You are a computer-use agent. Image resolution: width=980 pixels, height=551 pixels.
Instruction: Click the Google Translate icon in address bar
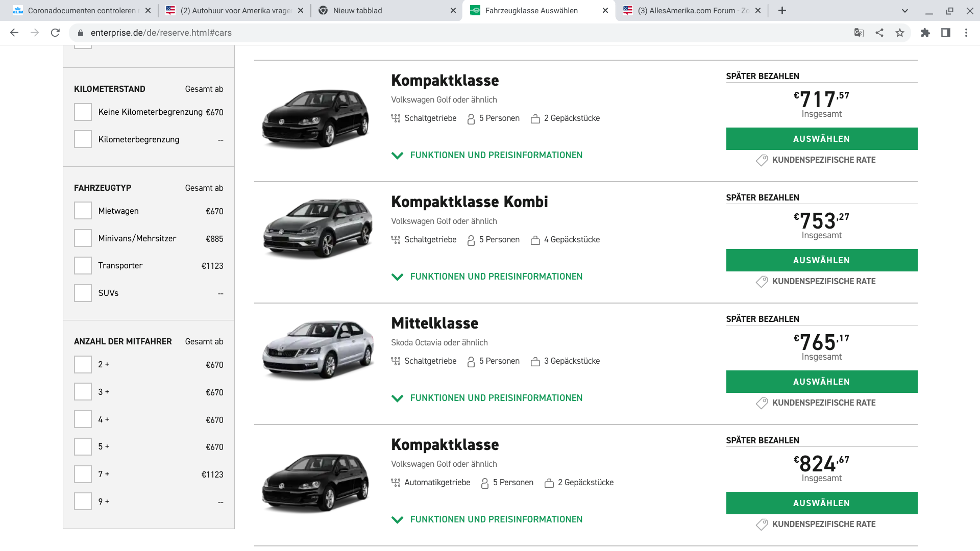pyautogui.click(x=859, y=33)
